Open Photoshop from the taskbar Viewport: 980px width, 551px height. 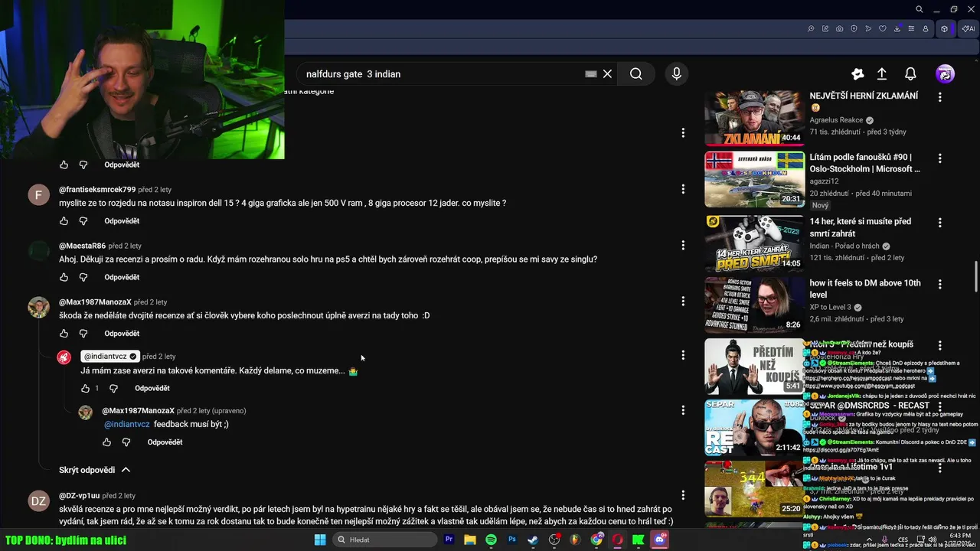click(512, 540)
